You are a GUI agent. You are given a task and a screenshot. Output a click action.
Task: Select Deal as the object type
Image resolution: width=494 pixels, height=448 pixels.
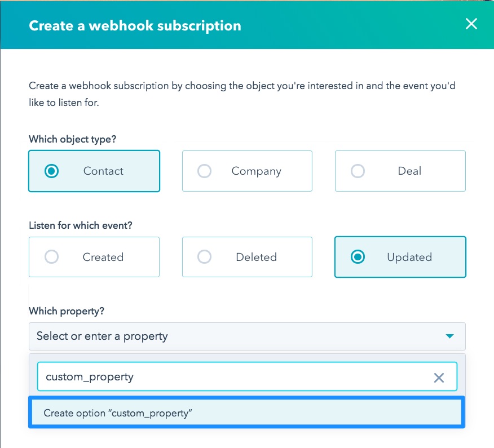tap(400, 171)
